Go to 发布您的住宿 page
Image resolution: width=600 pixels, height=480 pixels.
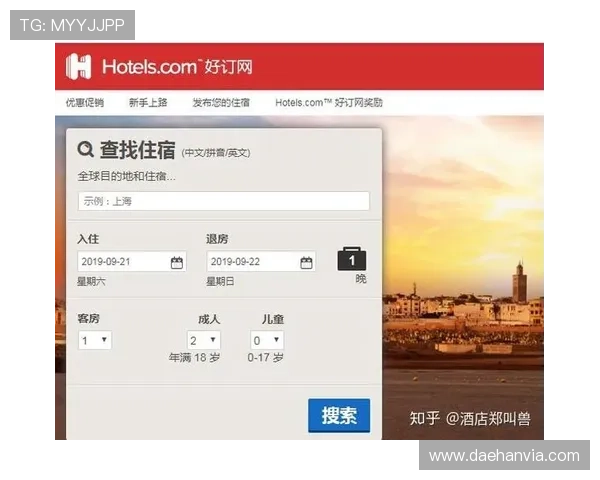click(x=221, y=103)
